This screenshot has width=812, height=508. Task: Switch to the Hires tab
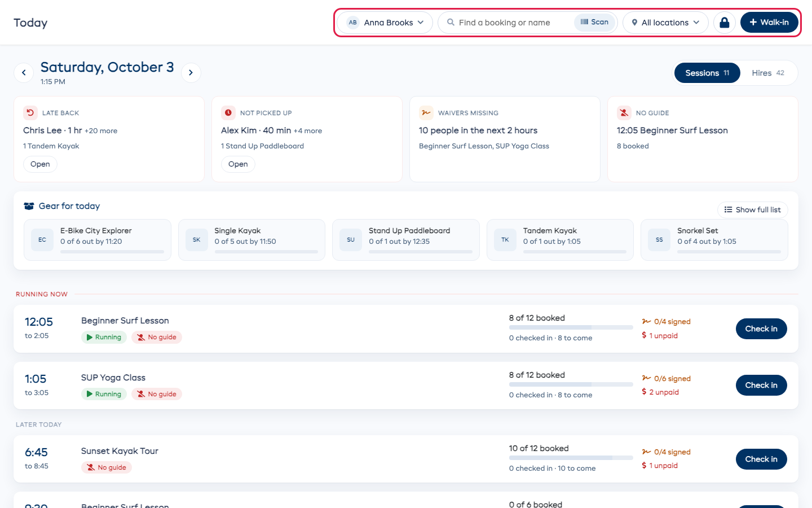768,73
